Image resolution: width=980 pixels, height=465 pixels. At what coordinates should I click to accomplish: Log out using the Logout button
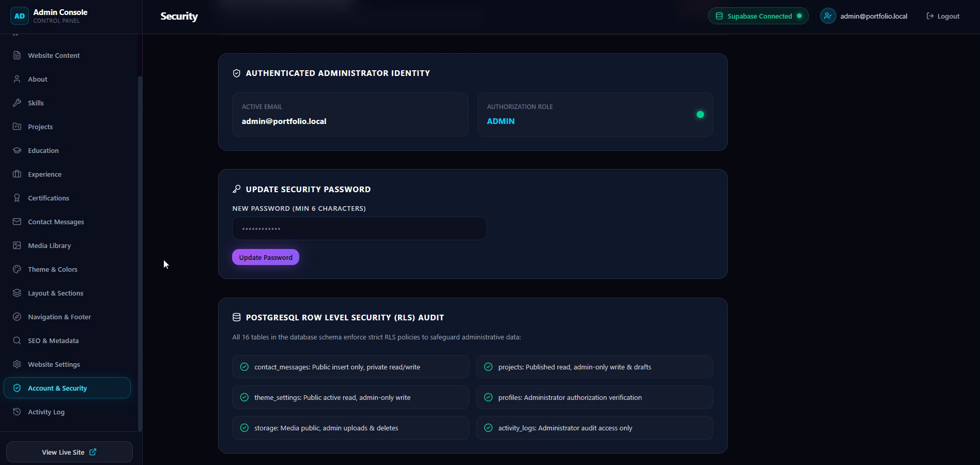coord(943,16)
